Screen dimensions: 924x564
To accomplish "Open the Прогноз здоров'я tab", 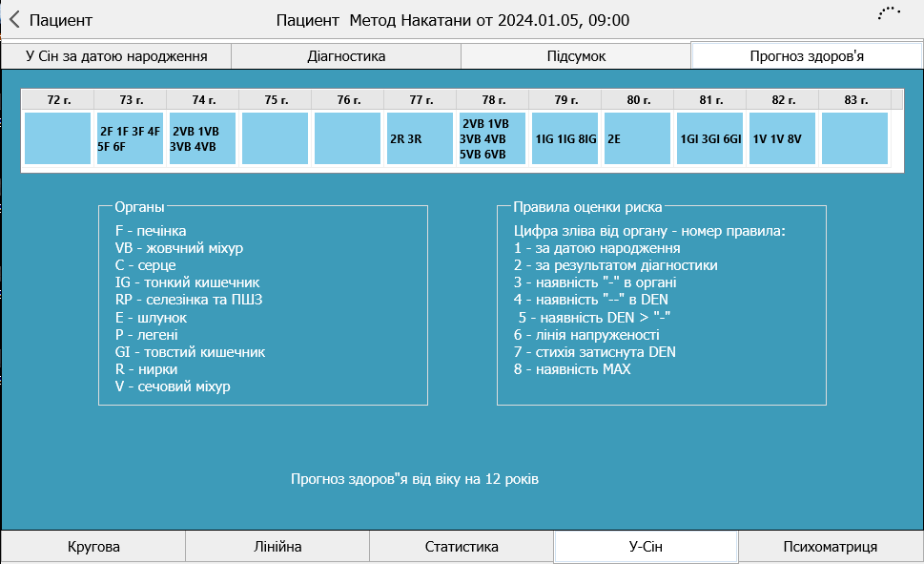I will [x=807, y=56].
